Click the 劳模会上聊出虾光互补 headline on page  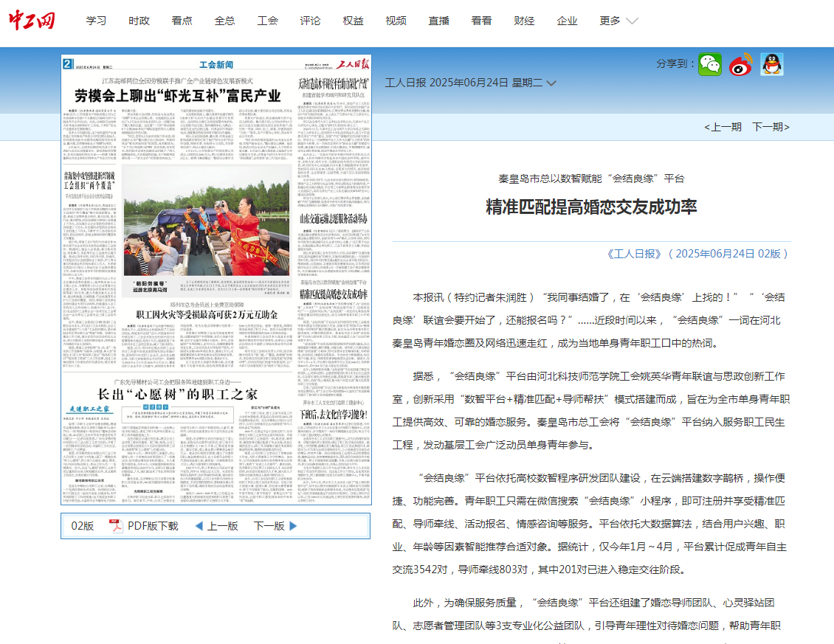(x=177, y=96)
